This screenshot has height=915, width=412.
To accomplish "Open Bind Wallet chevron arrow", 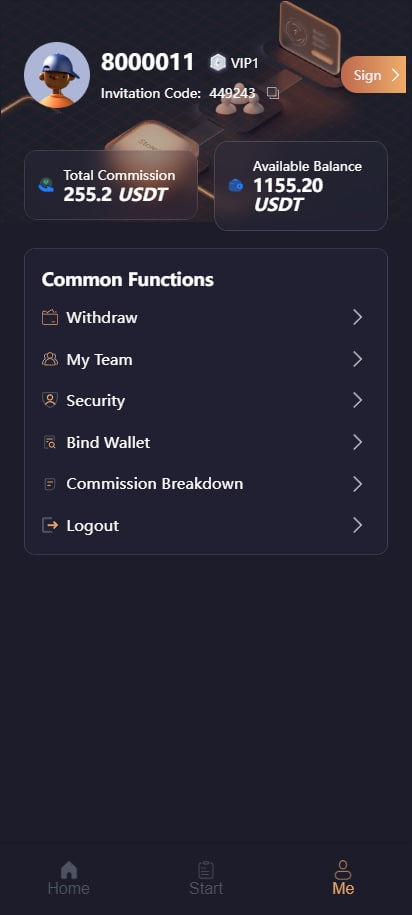I will (358, 442).
